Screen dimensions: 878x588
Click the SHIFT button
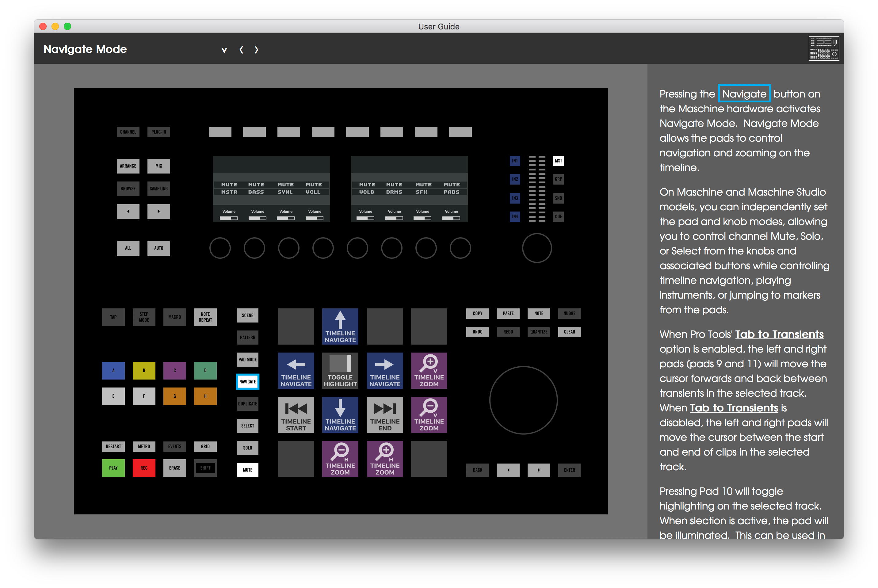[205, 468]
